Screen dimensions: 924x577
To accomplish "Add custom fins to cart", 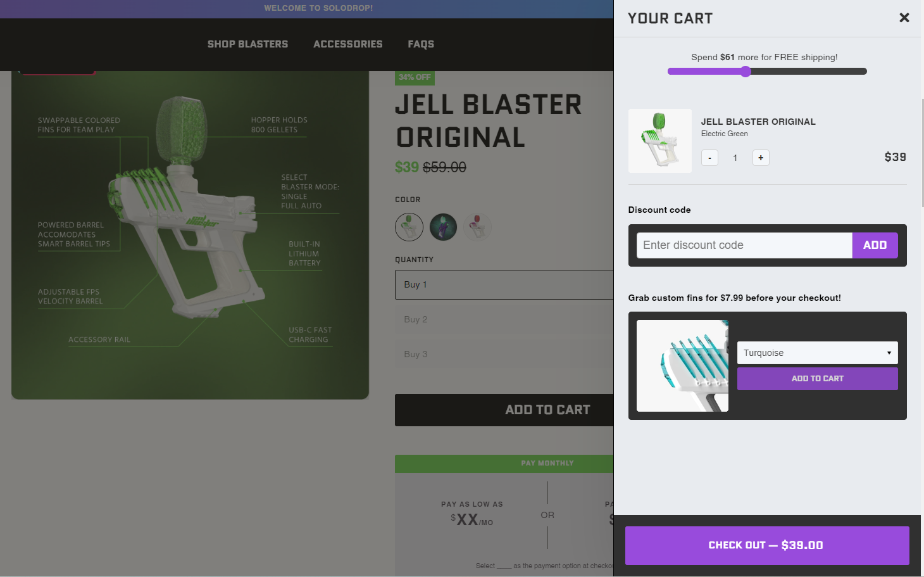I will (x=817, y=379).
